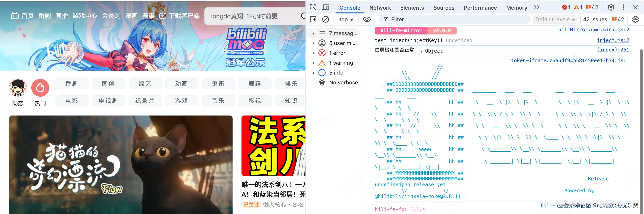This screenshot has height=214, width=644.
Task: Click the bilibili TV logo icon
Action: coord(15,16)
